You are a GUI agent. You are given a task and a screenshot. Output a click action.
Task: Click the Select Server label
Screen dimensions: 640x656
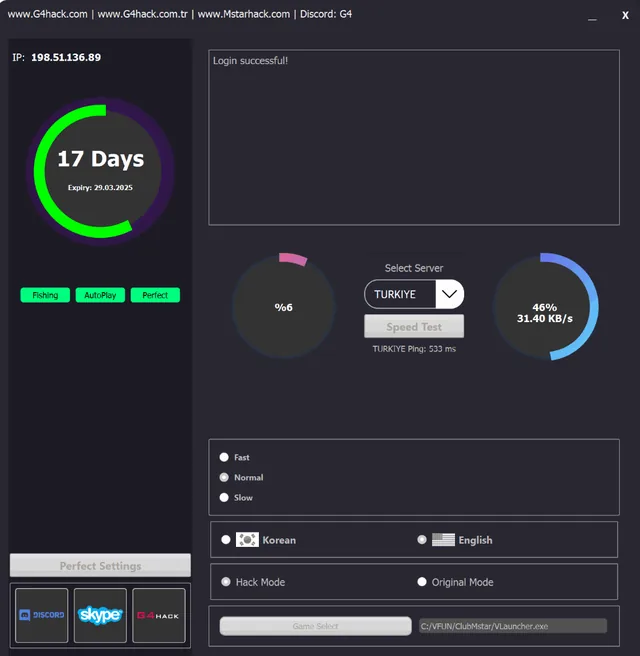[414, 268]
